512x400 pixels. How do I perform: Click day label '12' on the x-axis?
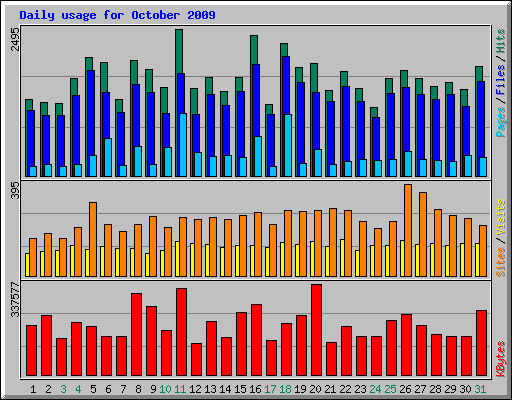195,389
